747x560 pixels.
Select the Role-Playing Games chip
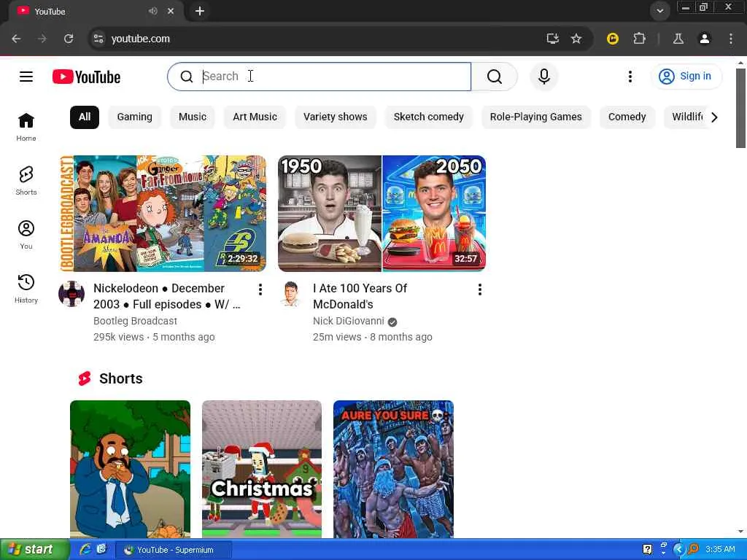pos(536,117)
